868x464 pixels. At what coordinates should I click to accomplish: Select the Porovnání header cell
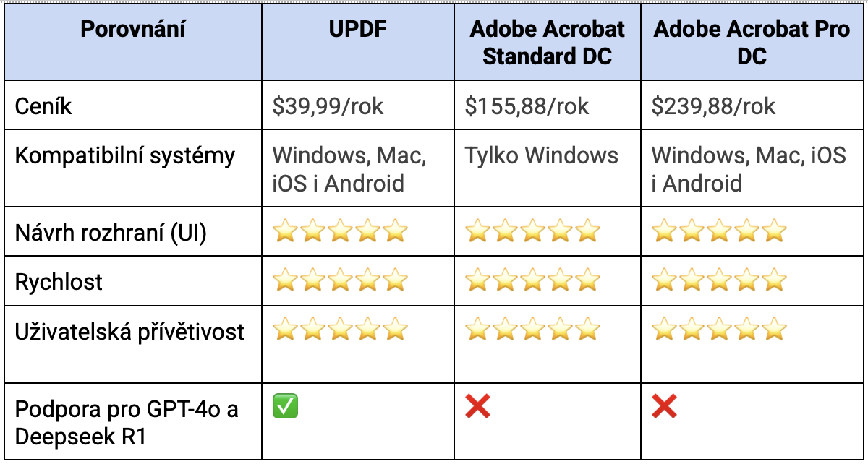tap(133, 30)
